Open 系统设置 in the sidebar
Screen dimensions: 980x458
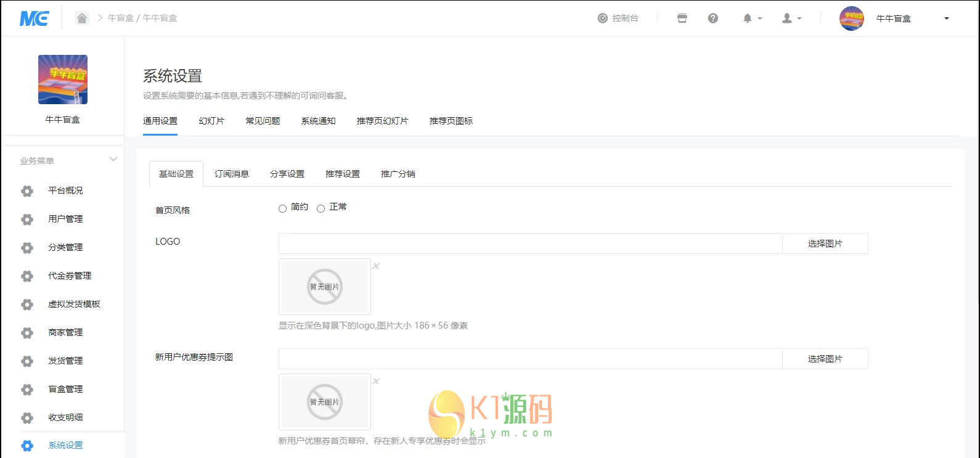click(65, 445)
